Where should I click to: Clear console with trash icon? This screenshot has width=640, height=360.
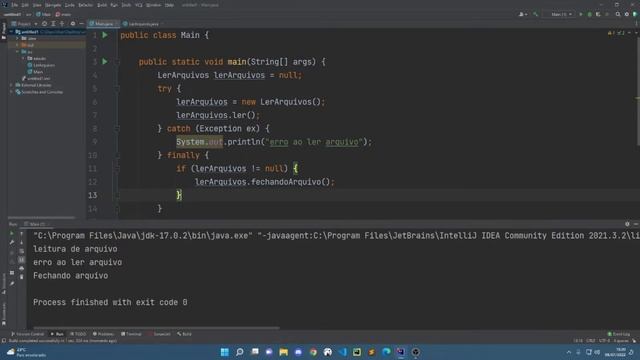coord(22,277)
